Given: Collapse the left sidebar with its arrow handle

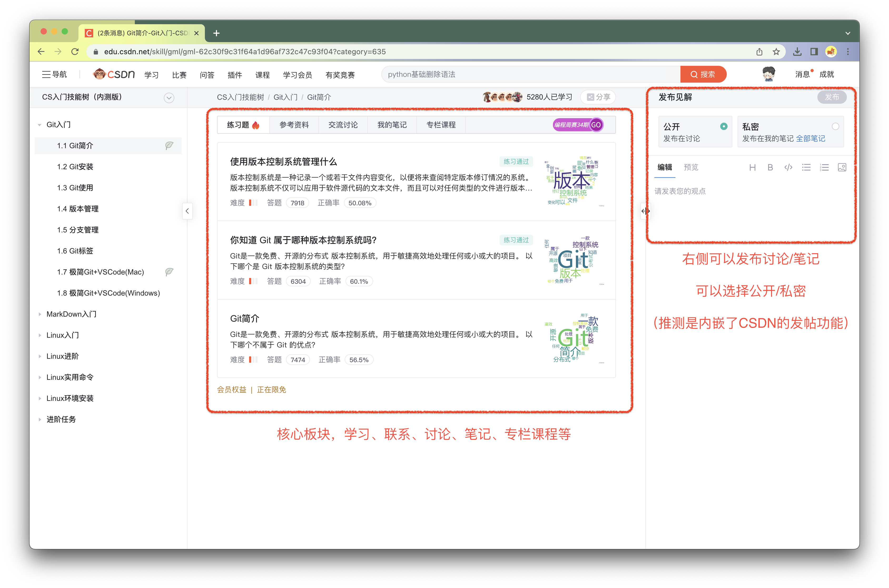Looking at the screenshot, I should [187, 211].
